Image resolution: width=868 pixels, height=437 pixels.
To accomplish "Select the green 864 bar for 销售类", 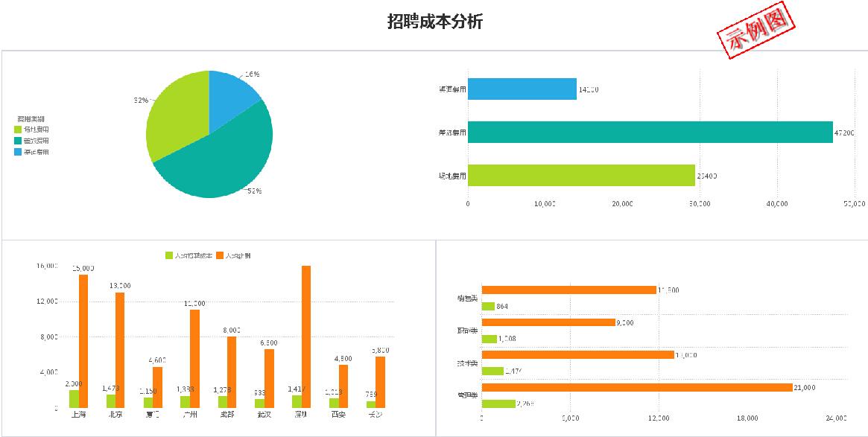I will (x=488, y=306).
